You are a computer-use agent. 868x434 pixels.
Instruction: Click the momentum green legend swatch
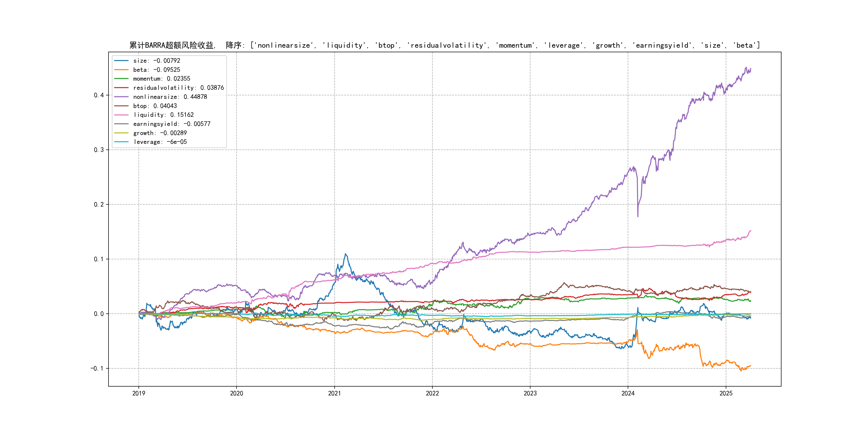[x=121, y=78]
